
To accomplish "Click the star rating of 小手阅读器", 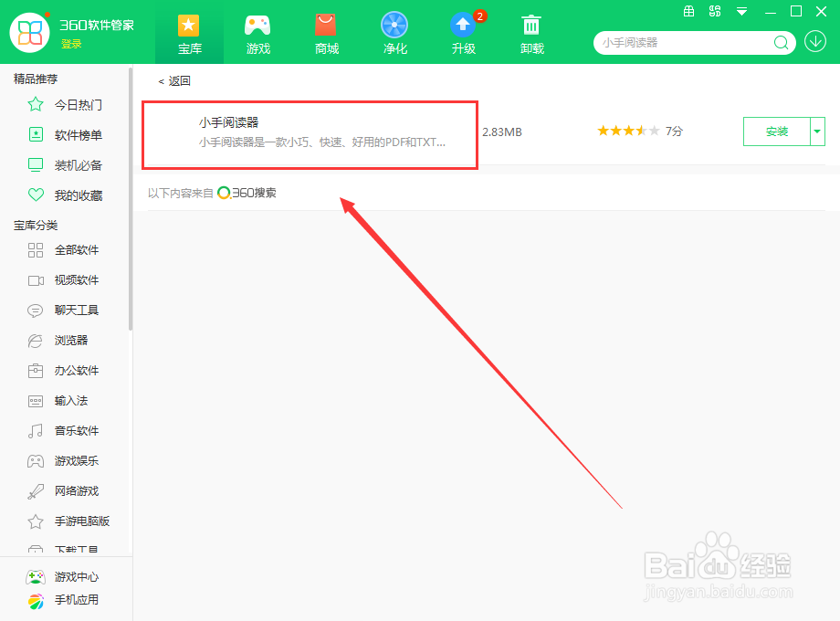I will point(628,131).
